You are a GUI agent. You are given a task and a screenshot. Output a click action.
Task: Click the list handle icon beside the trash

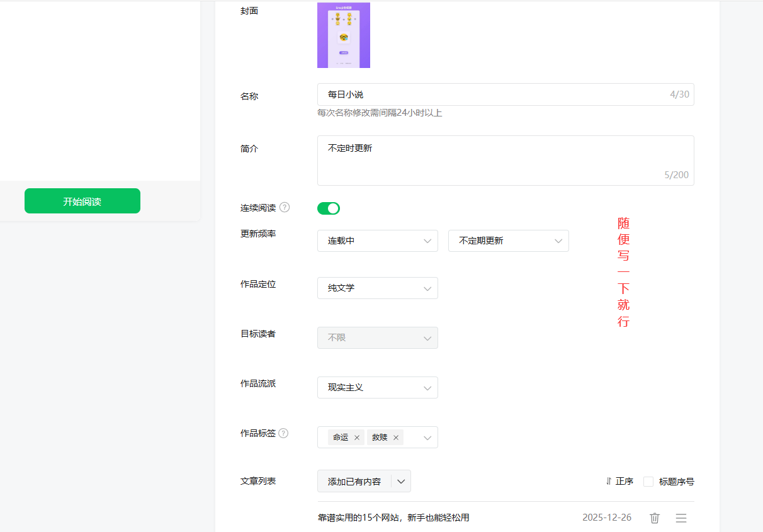click(x=681, y=518)
